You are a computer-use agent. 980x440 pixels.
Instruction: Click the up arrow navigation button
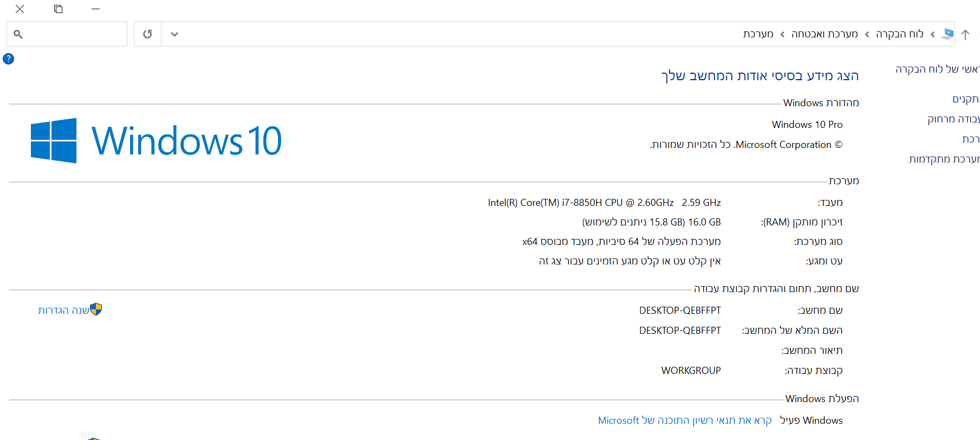click(x=965, y=35)
